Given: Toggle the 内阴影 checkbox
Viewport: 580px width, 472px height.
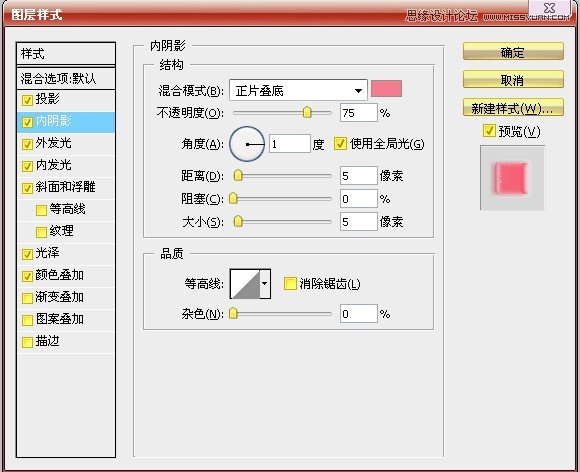Looking at the screenshot, I should click(x=27, y=122).
